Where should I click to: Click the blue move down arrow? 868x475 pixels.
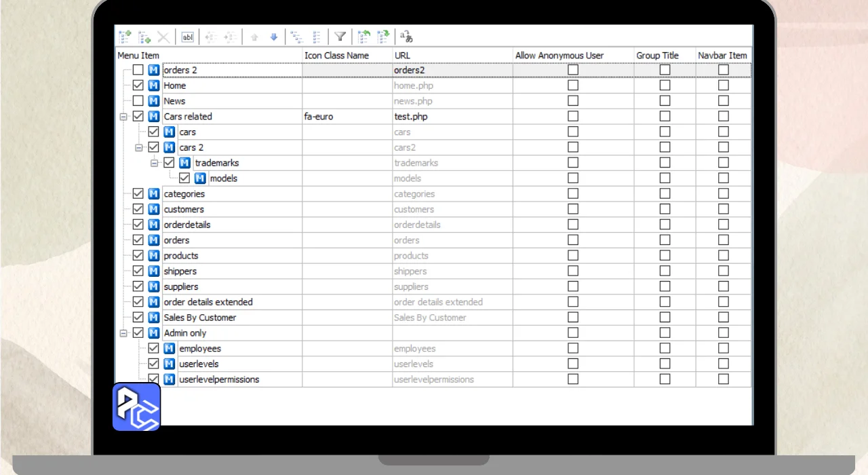pyautogui.click(x=274, y=37)
